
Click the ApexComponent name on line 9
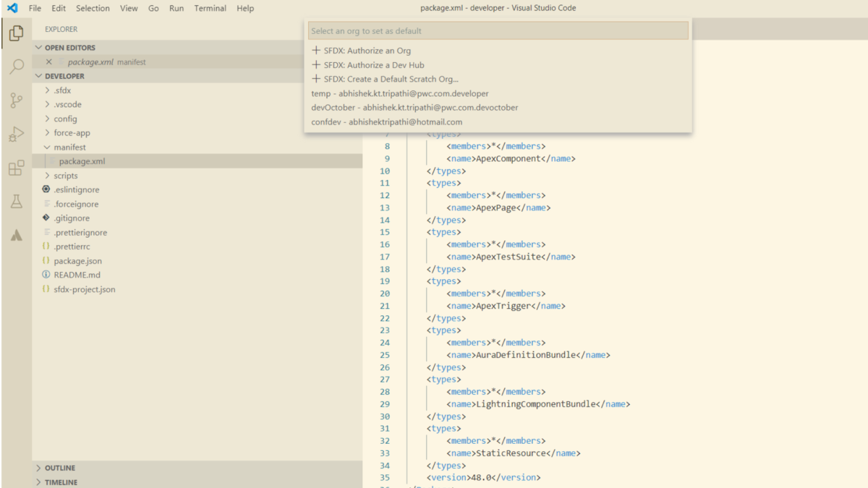point(508,158)
